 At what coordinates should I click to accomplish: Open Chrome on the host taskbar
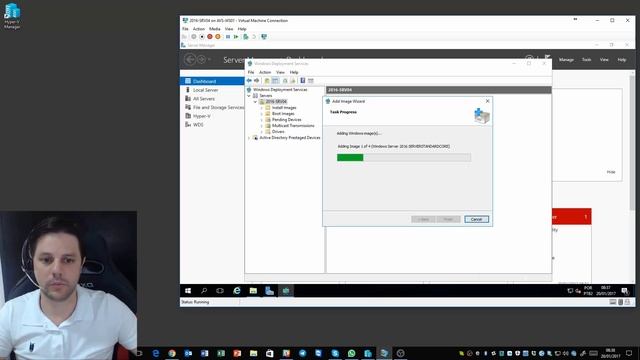pyautogui.click(x=172, y=353)
